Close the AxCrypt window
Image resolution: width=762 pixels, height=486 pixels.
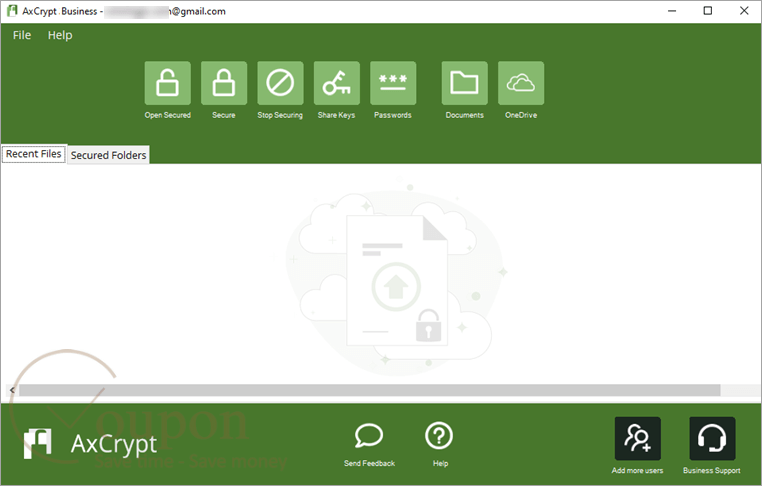(744, 11)
